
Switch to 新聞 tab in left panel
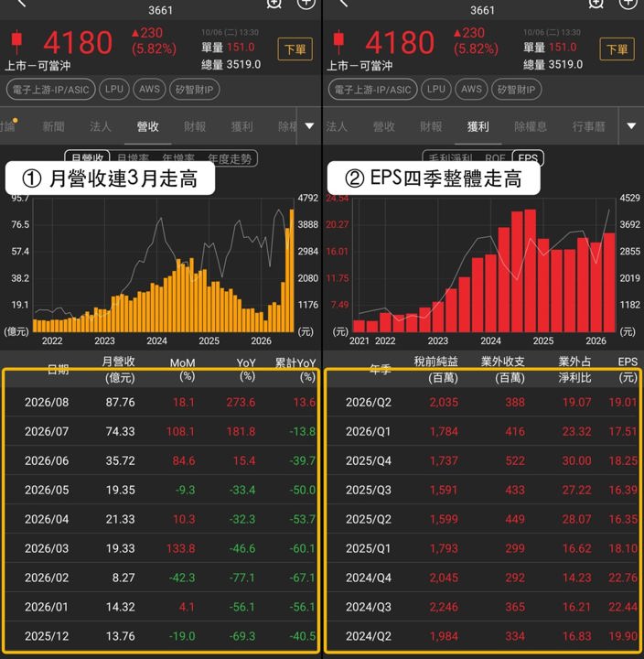point(53,126)
